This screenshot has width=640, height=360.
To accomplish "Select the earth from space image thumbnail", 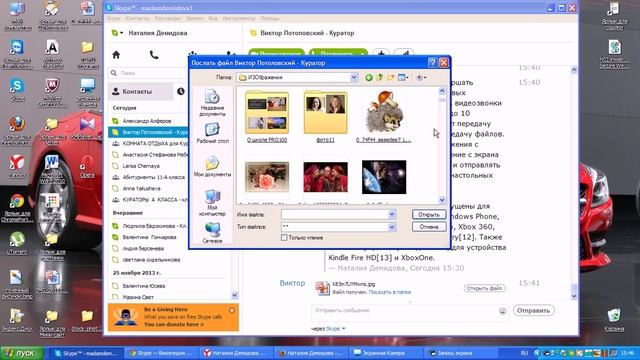I will click(384, 177).
